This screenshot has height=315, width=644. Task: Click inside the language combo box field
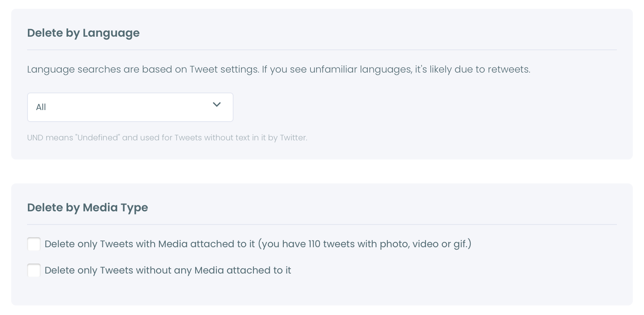click(120, 107)
